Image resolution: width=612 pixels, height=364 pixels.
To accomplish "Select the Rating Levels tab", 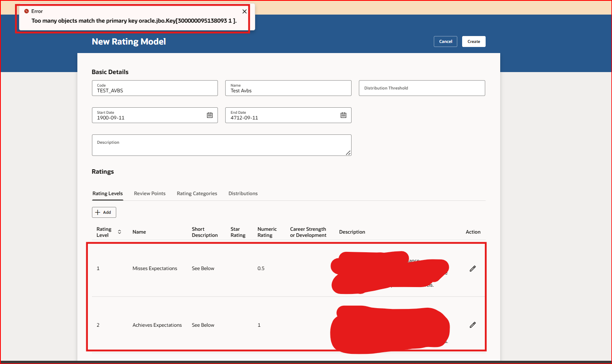I will click(107, 193).
